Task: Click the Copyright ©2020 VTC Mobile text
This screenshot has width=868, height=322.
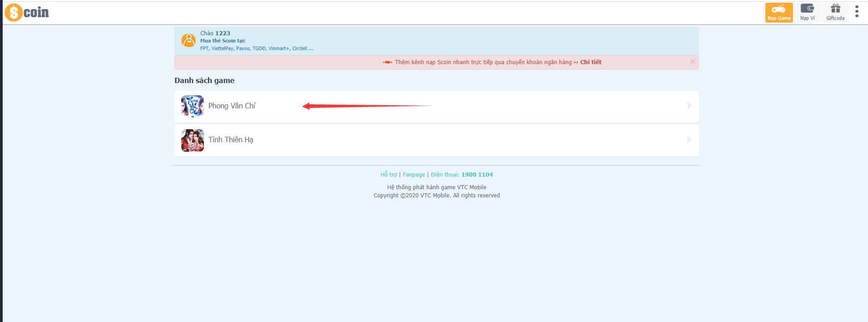Action: point(437,196)
